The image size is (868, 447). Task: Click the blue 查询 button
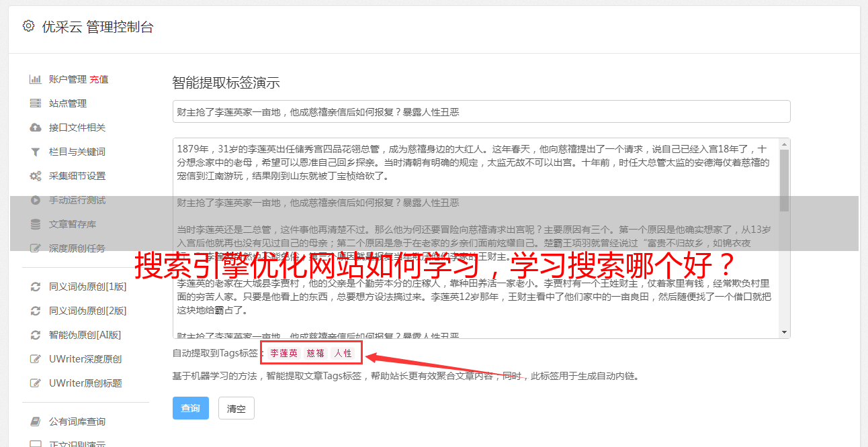191,408
